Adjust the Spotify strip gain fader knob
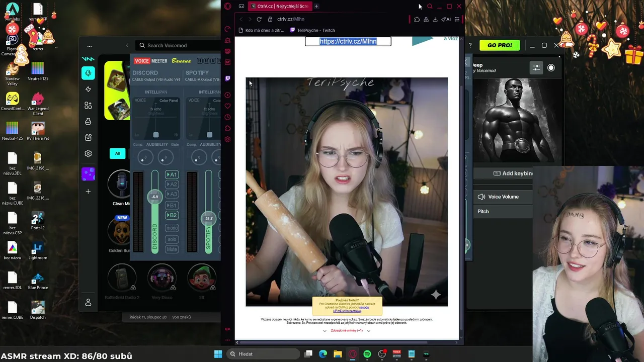Image resolution: width=644 pixels, height=362 pixels. click(x=208, y=218)
